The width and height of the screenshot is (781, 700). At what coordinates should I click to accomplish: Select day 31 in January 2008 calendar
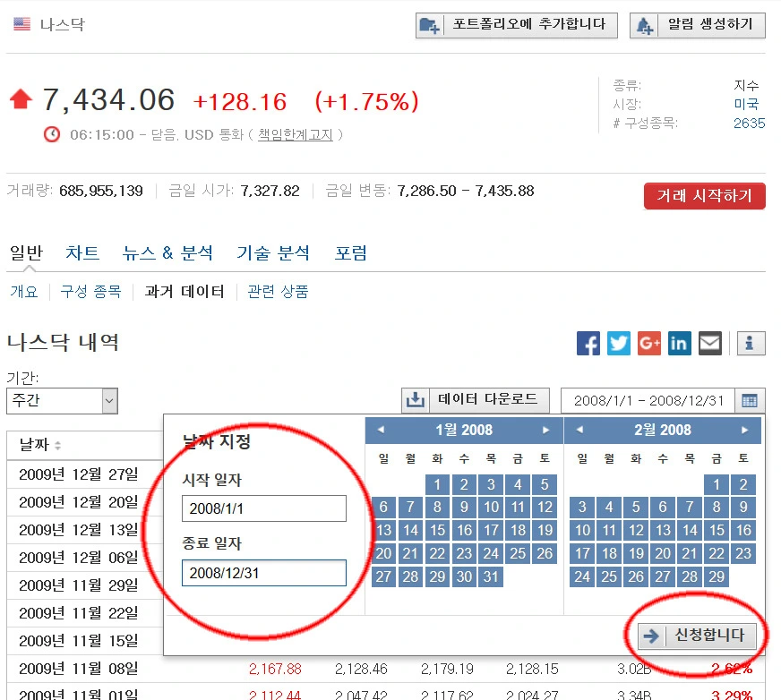pyautogui.click(x=491, y=576)
